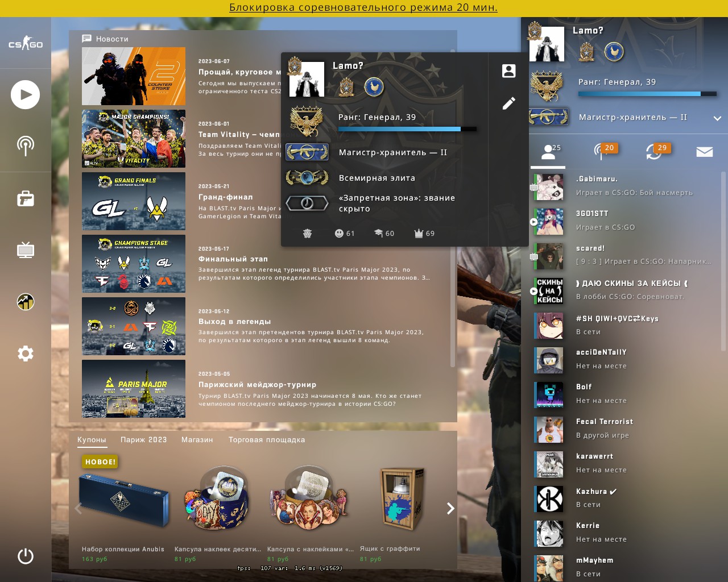Viewport: 728px width, 582px height.
Task: Click the competitive cooldown banner "Блокировка соревновательного режима 20 мин."
Action: 363,8
